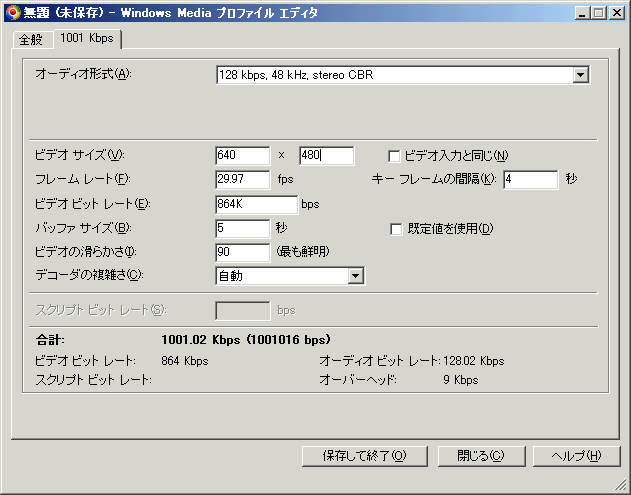
Task: Click the 閉じる button
Action: (x=481, y=456)
